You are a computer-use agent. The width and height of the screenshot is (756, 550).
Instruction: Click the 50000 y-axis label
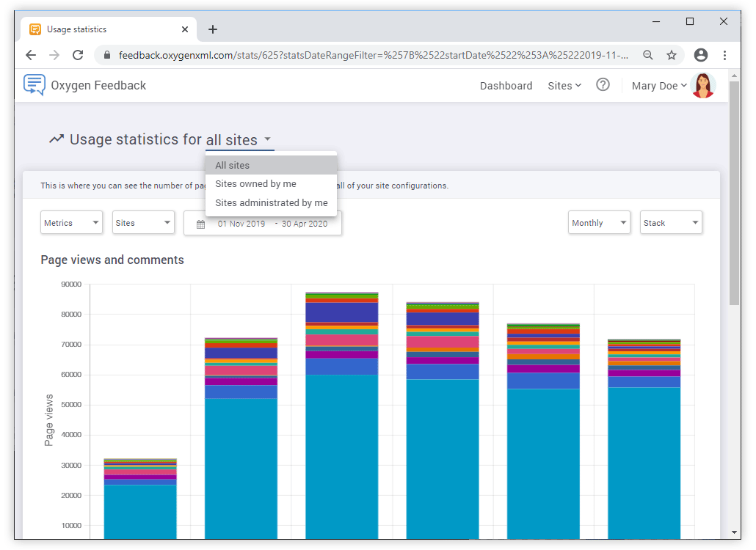tap(71, 405)
